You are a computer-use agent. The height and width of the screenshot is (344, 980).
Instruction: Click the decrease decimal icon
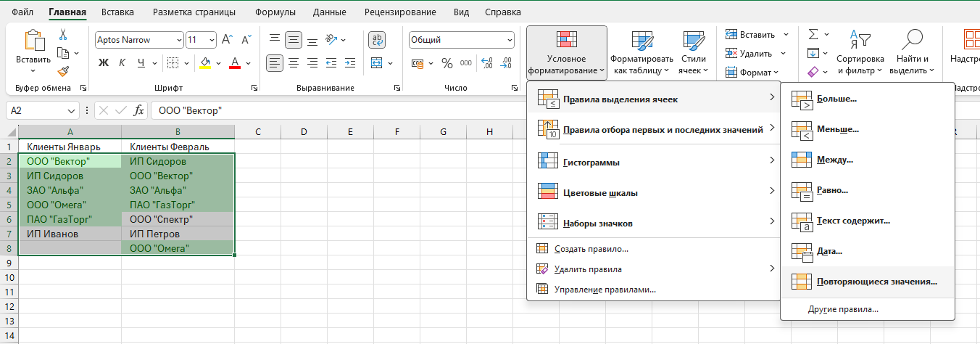coord(506,63)
